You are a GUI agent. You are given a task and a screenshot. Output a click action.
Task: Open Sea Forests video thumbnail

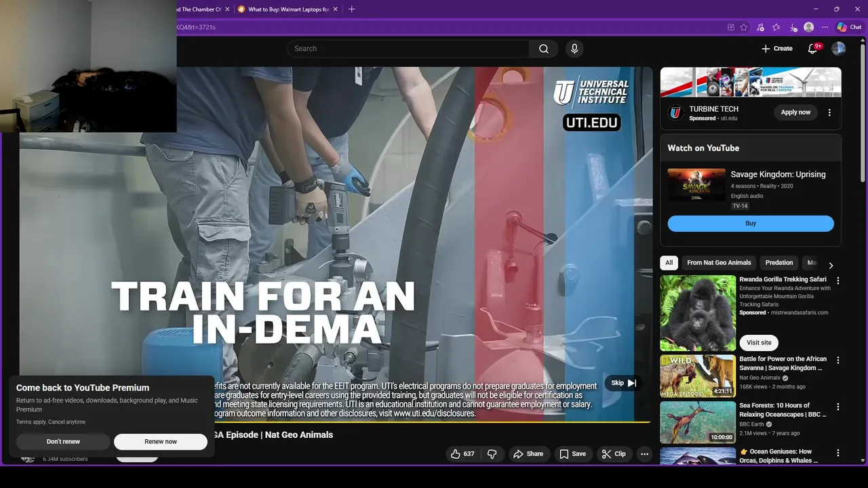click(x=698, y=422)
